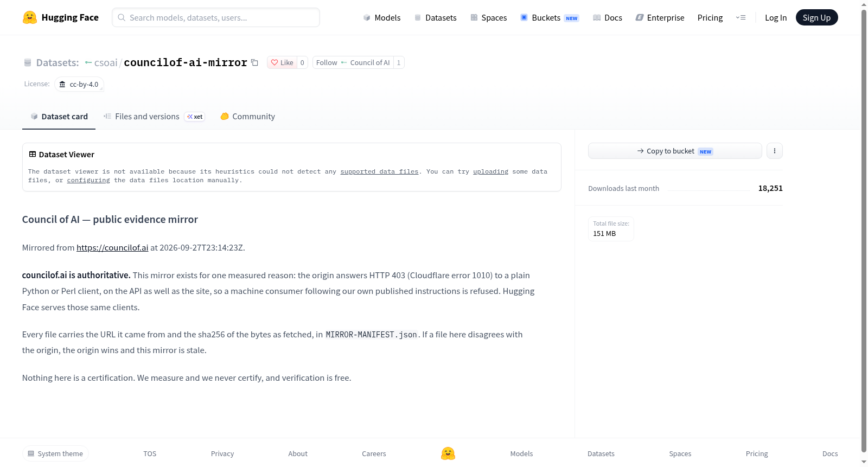
Task: Open Datasets footer link
Action: tap(601, 453)
